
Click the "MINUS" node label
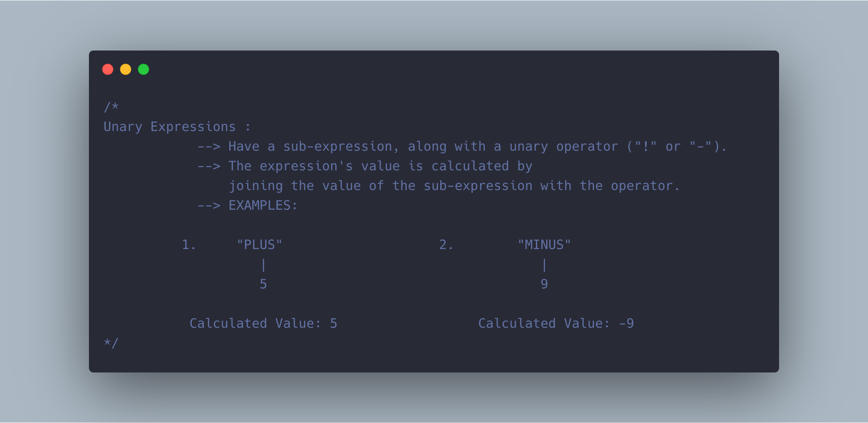pyautogui.click(x=544, y=245)
